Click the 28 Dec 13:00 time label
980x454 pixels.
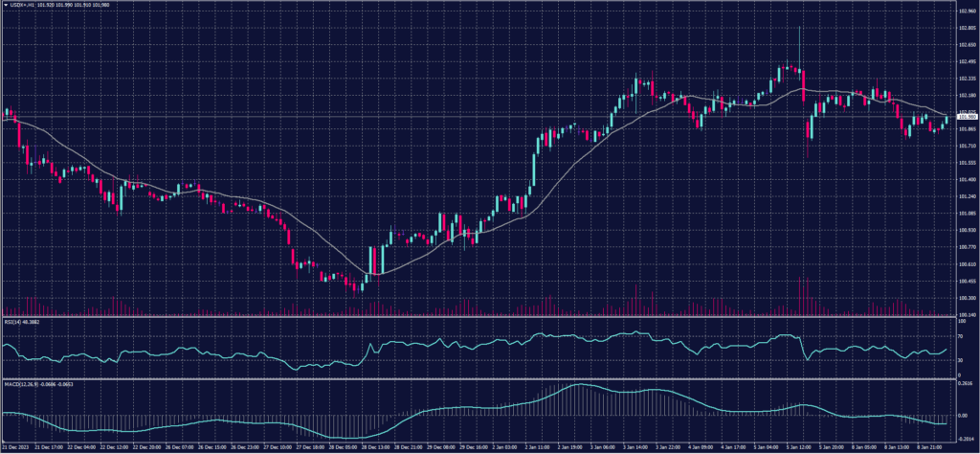376,447
